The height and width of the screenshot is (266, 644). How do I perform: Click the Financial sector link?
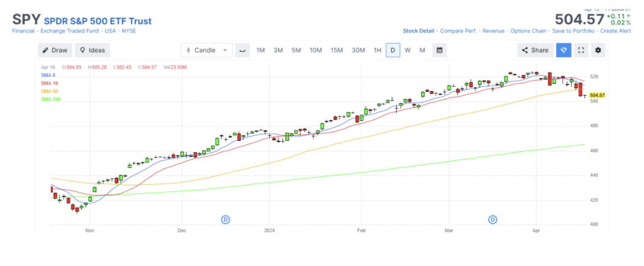point(23,31)
